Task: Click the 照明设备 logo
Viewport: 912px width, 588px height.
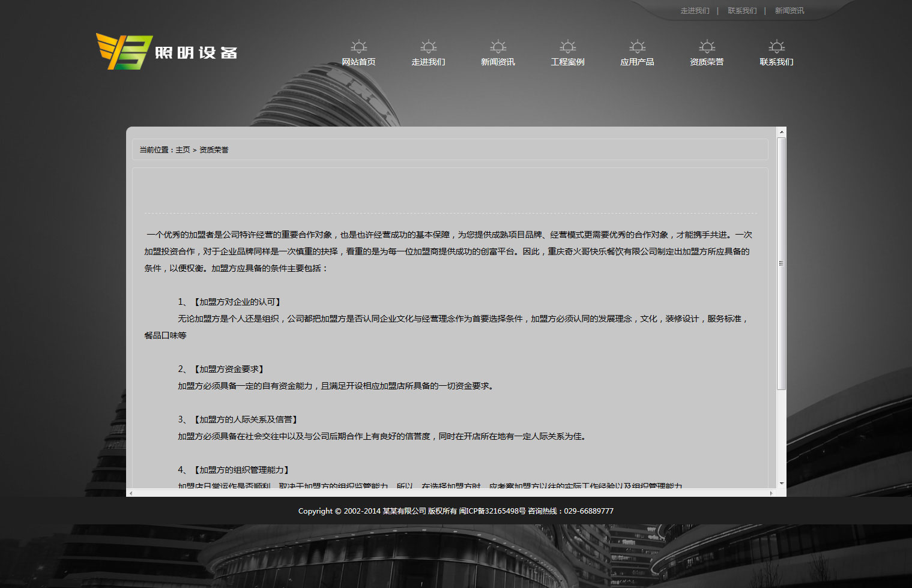Action: tap(166, 52)
